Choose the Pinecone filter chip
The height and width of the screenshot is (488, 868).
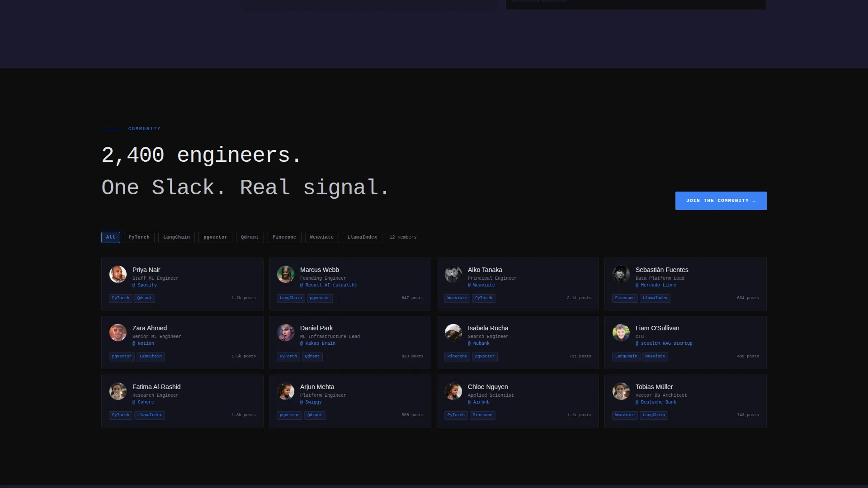[284, 237]
